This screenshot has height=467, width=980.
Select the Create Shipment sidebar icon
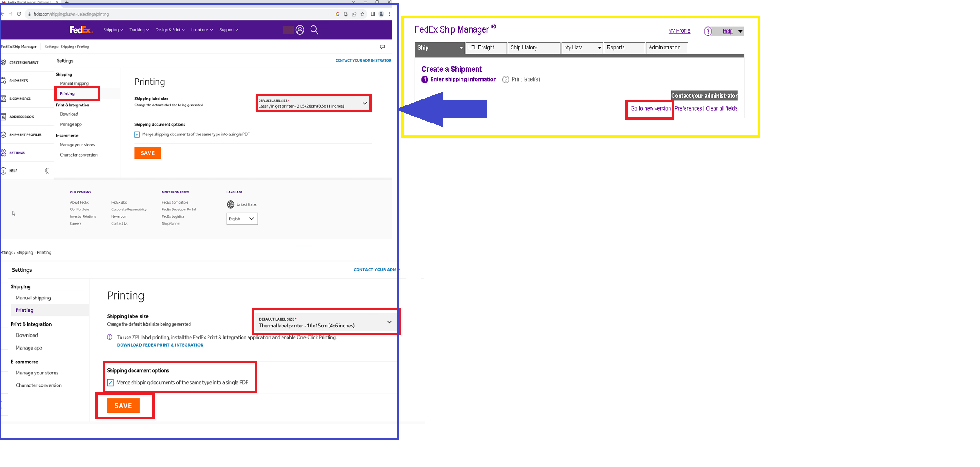pos(5,62)
